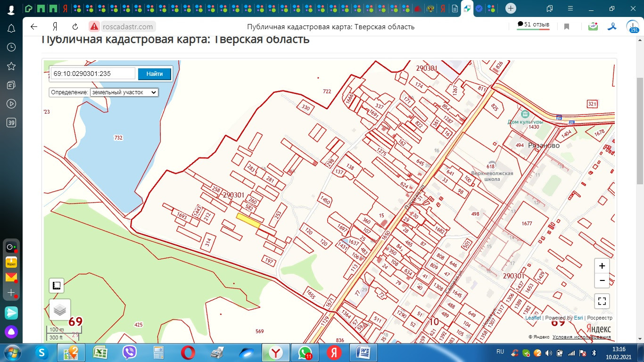Screen dimensions: 644x362
Task: Follow the 'Условия использования' link
Action: click(582, 337)
